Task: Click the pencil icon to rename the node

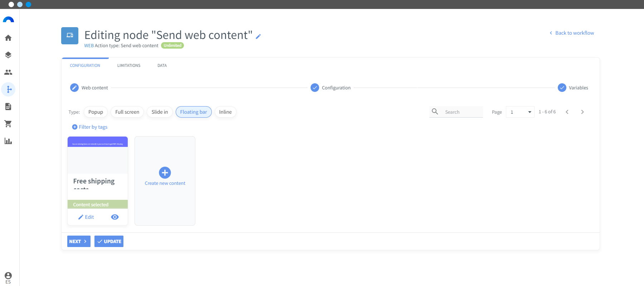Action: tap(258, 36)
